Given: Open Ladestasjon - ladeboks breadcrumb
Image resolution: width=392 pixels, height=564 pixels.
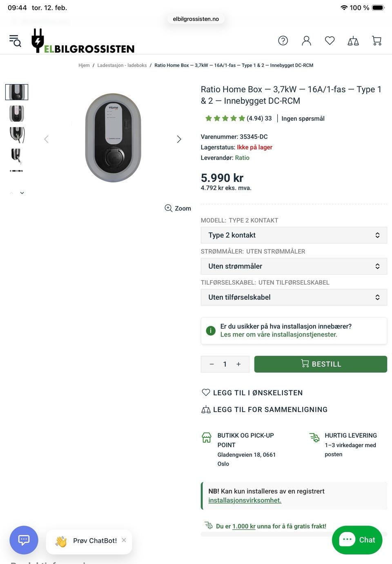Looking at the screenshot, I should click(122, 65).
